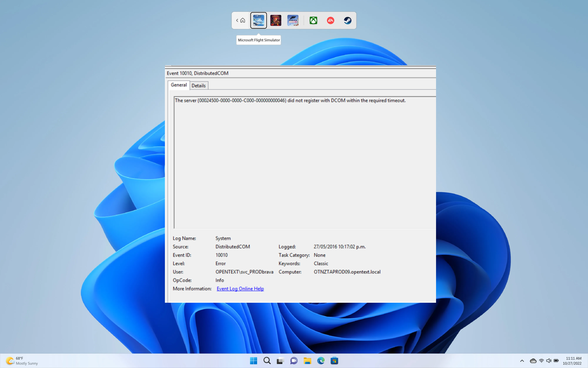Open the Xbox app icon

point(313,20)
